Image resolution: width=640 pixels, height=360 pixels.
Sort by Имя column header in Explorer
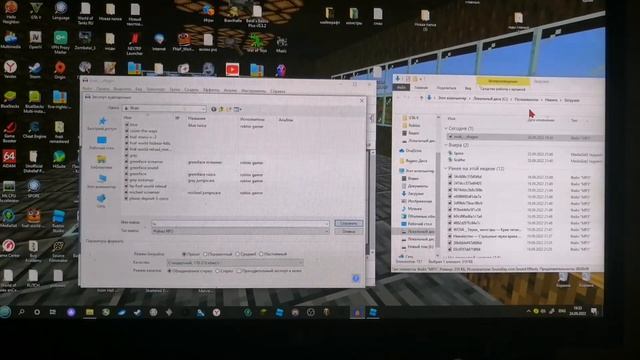[451, 118]
